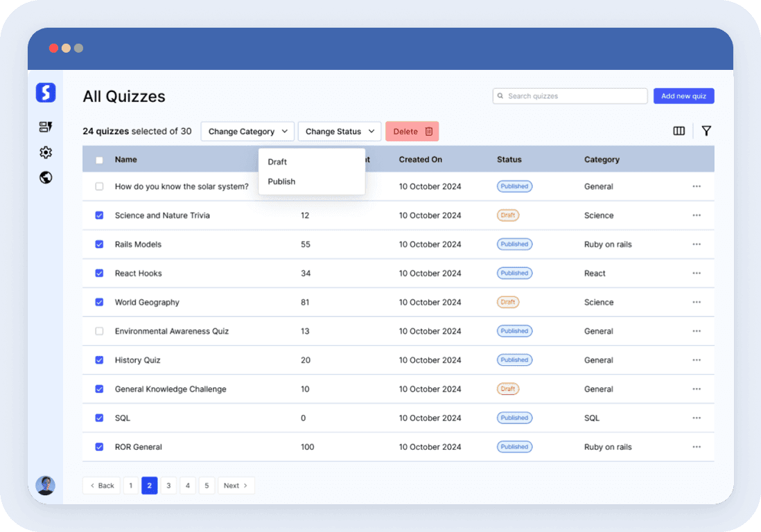Screen dimensions: 761x532
Task: Click user avatar at sidebar bottom
Action: (x=46, y=486)
